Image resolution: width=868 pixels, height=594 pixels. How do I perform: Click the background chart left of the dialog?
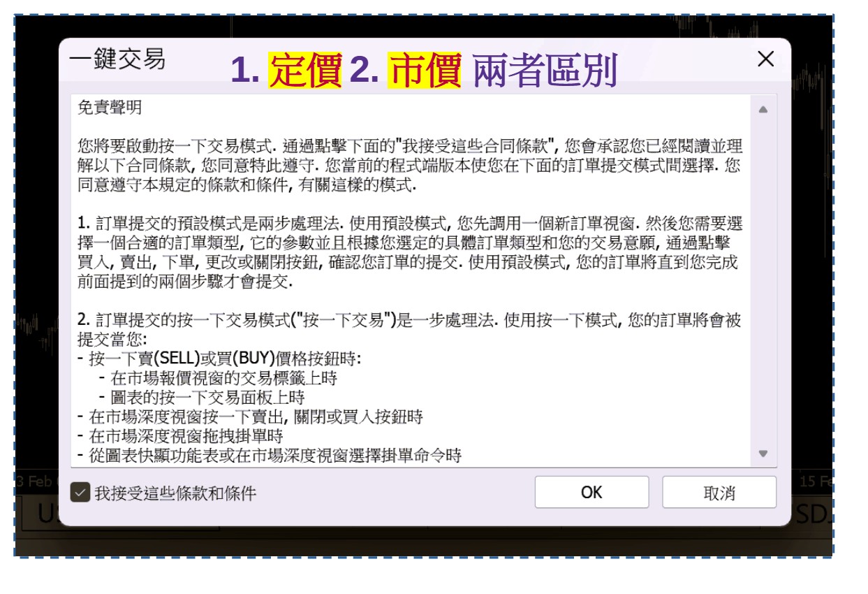(36, 280)
